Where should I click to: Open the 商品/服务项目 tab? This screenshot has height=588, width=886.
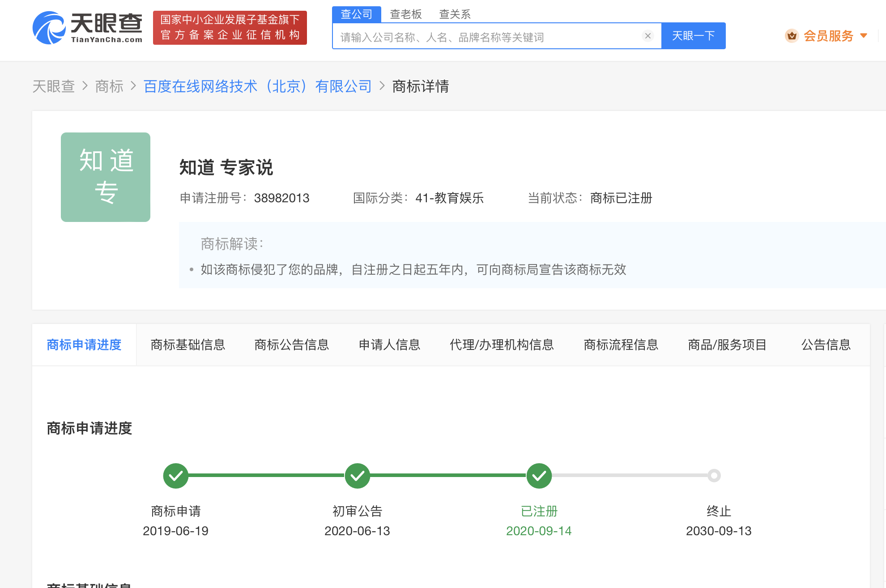[727, 345]
